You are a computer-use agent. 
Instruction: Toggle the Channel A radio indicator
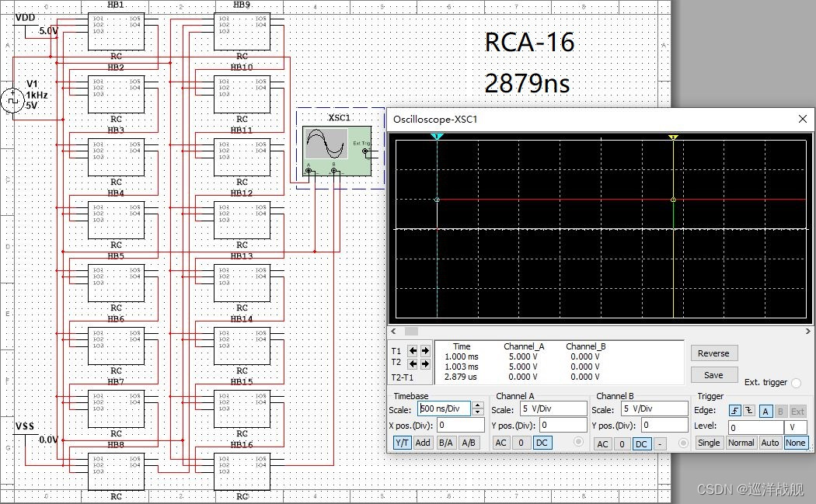(x=578, y=442)
